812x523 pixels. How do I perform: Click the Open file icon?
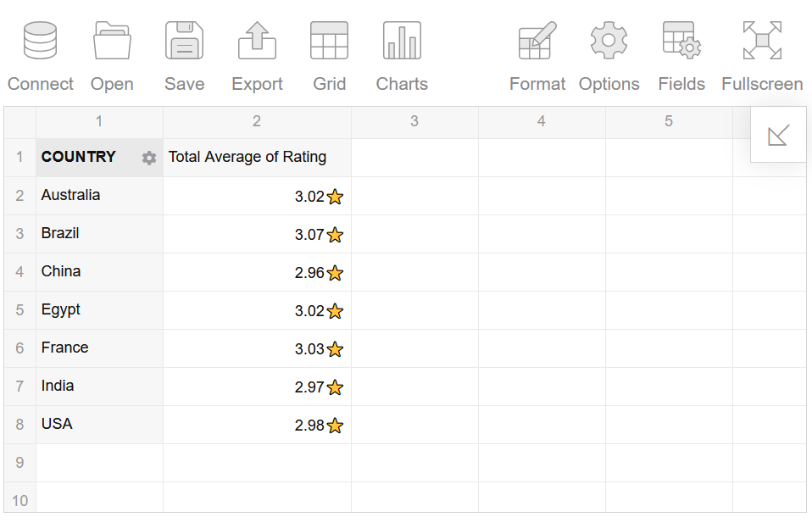[x=112, y=40]
